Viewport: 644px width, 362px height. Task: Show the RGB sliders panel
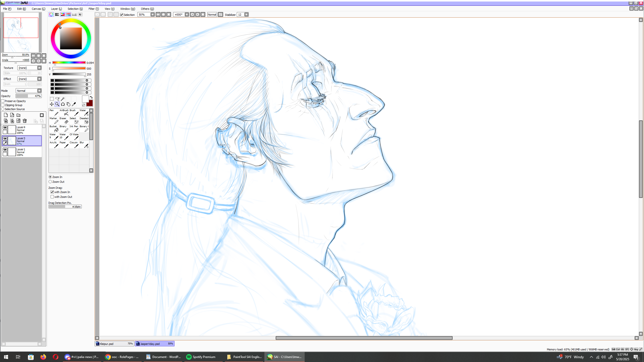[x=57, y=15]
